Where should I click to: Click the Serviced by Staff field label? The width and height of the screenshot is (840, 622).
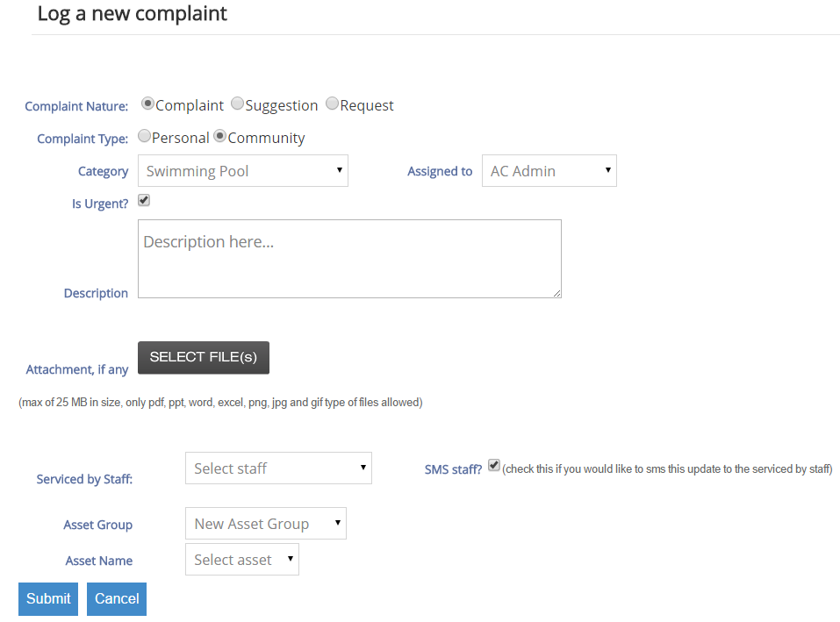pyautogui.click(x=83, y=478)
